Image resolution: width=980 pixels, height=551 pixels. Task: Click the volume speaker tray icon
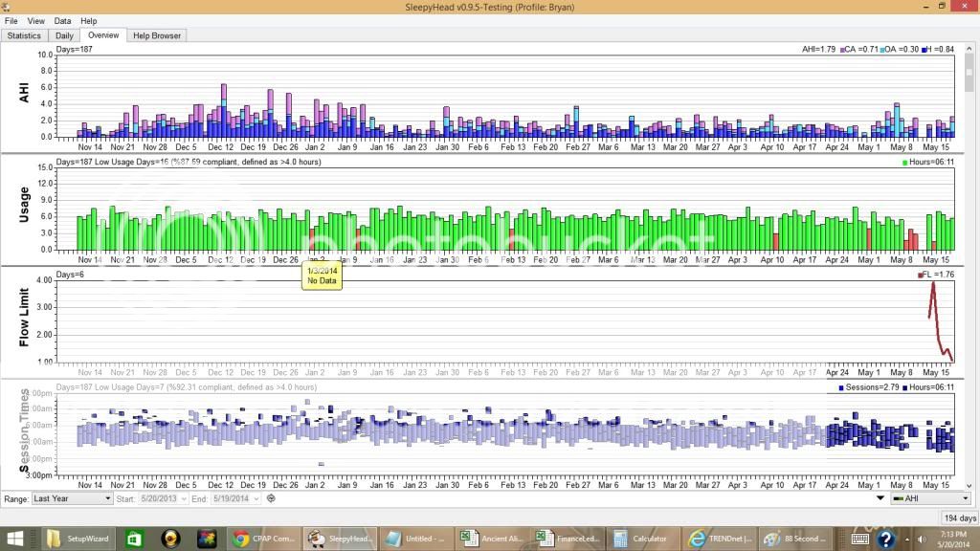[x=922, y=539]
